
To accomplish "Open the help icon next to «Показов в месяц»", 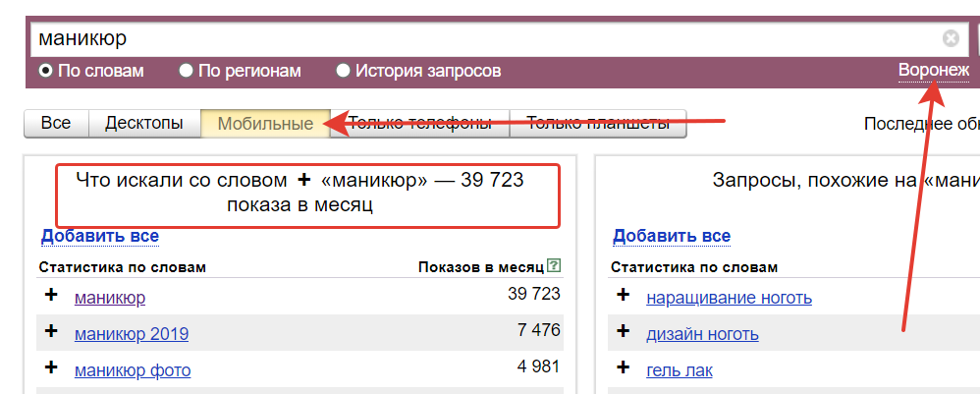I will pyautogui.click(x=554, y=266).
